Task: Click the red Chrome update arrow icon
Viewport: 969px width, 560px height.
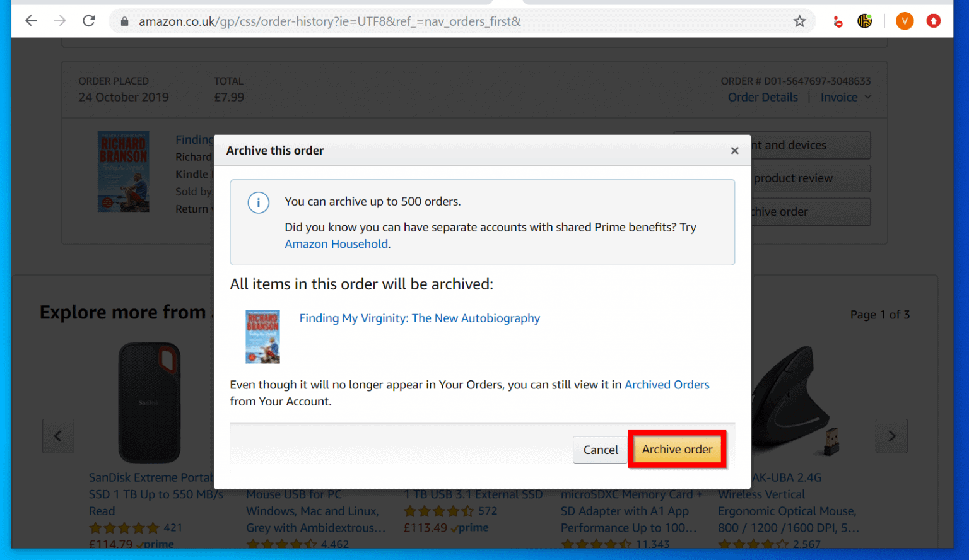Action: pos(934,21)
